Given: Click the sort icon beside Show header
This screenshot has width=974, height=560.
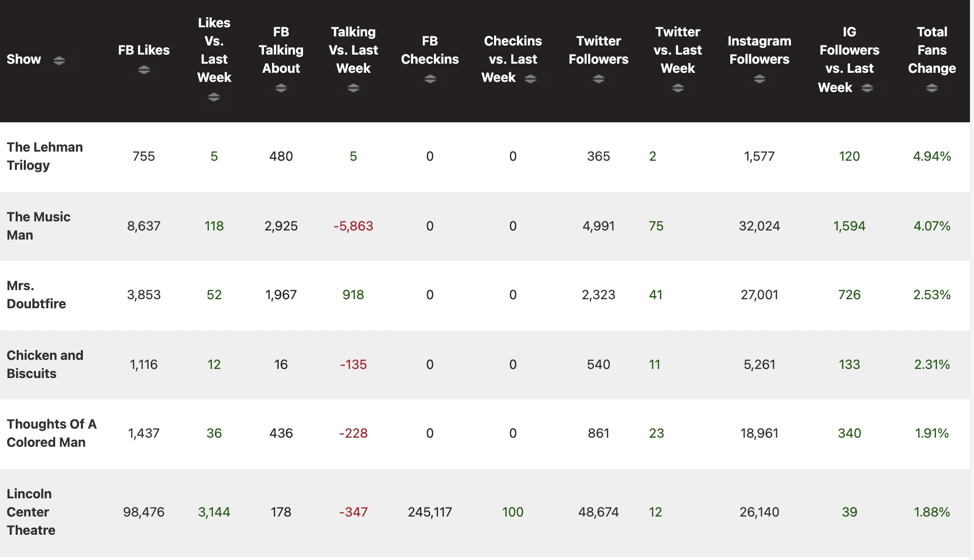Looking at the screenshot, I should [x=59, y=61].
